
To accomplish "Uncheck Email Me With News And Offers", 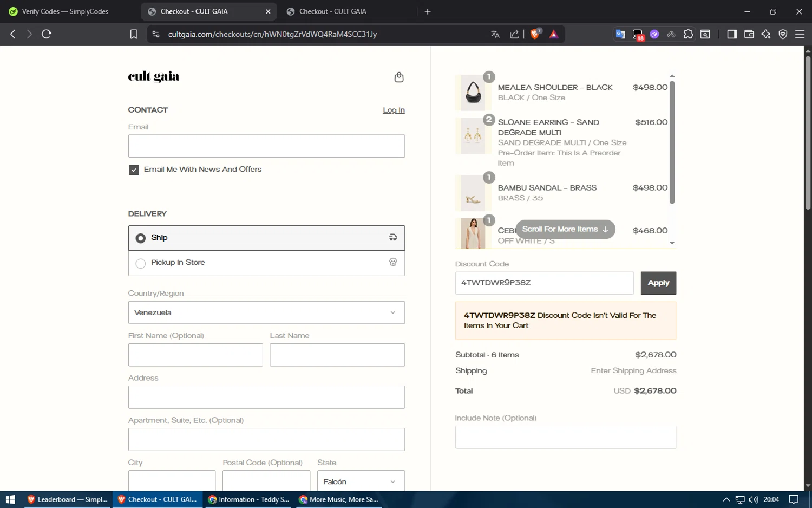I will (134, 170).
